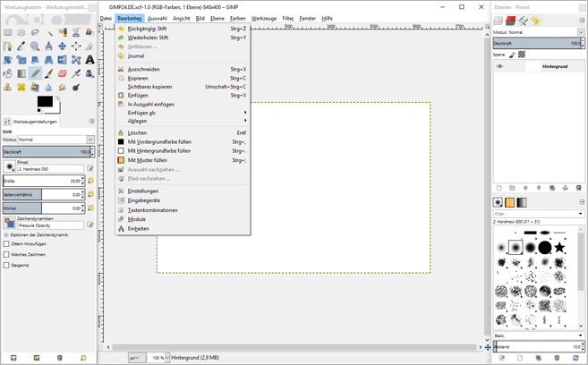
Task: Click the anchor layer icon
Action: [x=566, y=188]
